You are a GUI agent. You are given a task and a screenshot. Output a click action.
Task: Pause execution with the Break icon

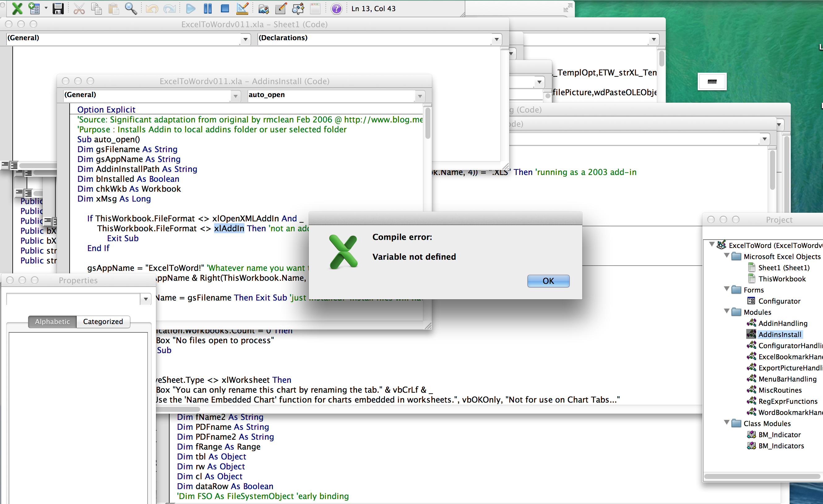pyautogui.click(x=208, y=8)
